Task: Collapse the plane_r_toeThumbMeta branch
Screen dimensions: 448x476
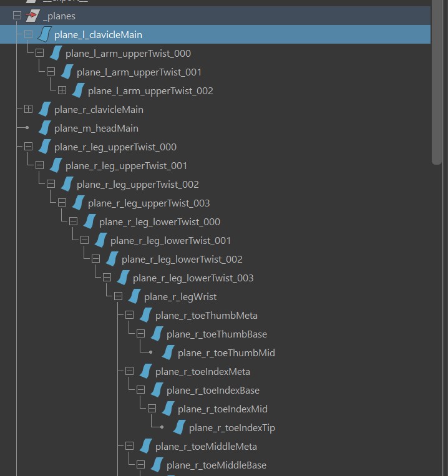Action: point(129,315)
